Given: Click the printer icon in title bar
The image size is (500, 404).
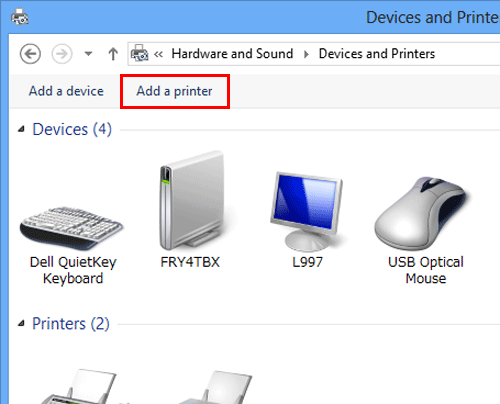Looking at the screenshot, I should tap(20, 17).
